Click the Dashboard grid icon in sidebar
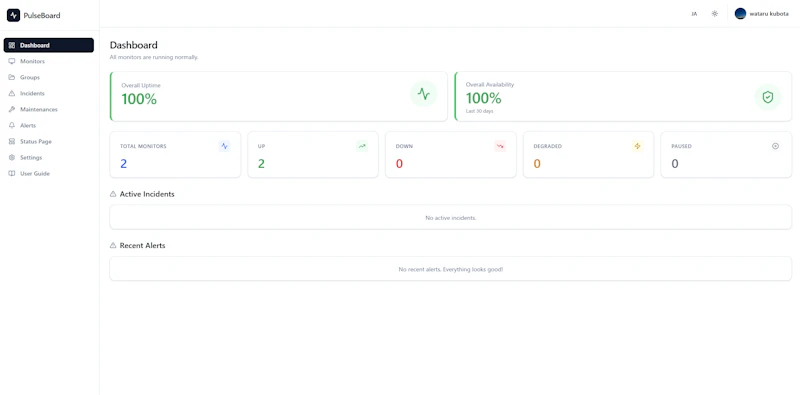The image size is (800, 395). [12, 45]
